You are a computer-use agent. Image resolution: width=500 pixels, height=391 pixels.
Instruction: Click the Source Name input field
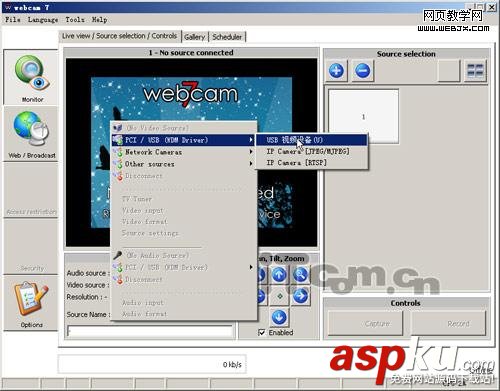click(150, 331)
